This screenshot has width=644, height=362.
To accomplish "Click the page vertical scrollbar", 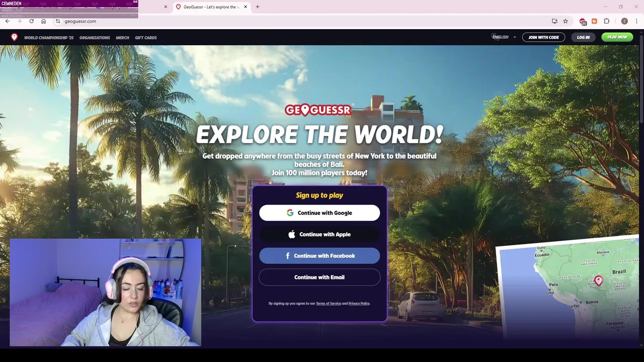I will click(x=641, y=80).
